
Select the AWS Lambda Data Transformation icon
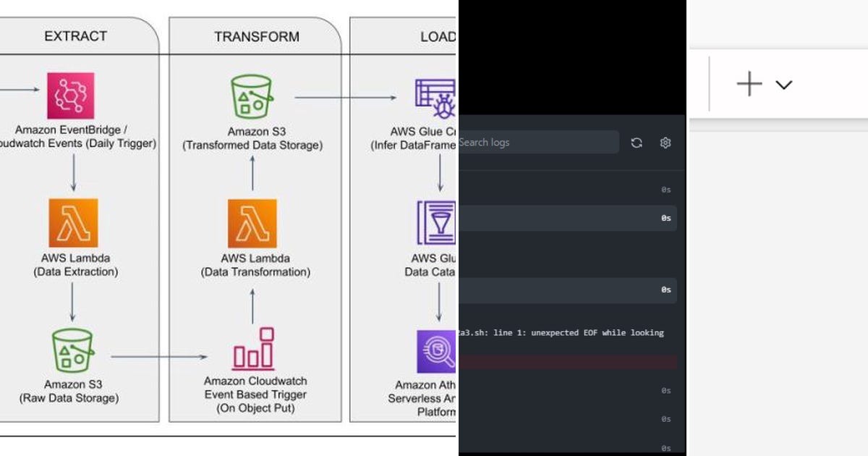tap(252, 223)
